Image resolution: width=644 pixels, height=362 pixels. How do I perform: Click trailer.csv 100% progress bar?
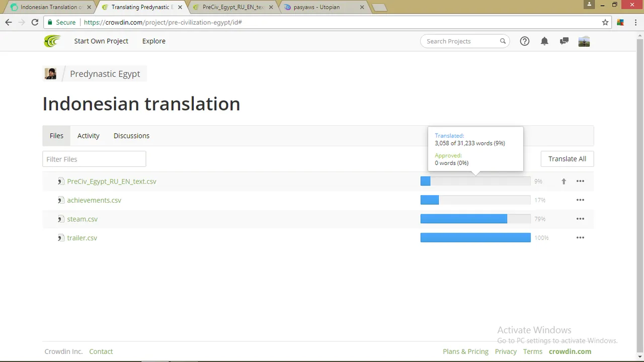pyautogui.click(x=475, y=238)
